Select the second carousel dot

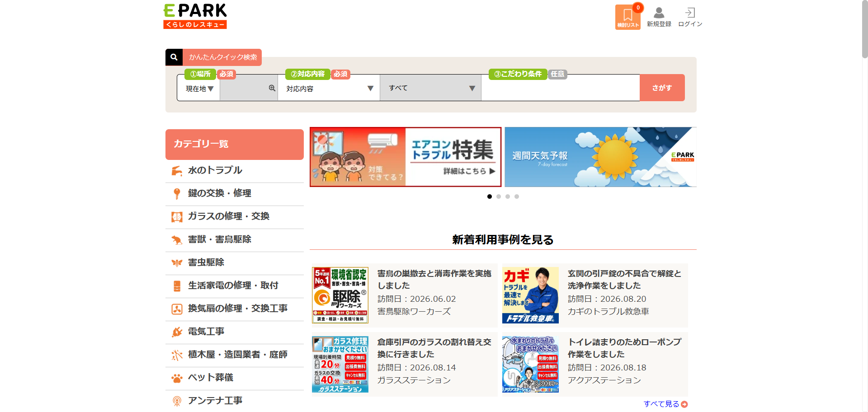tap(499, 197)
